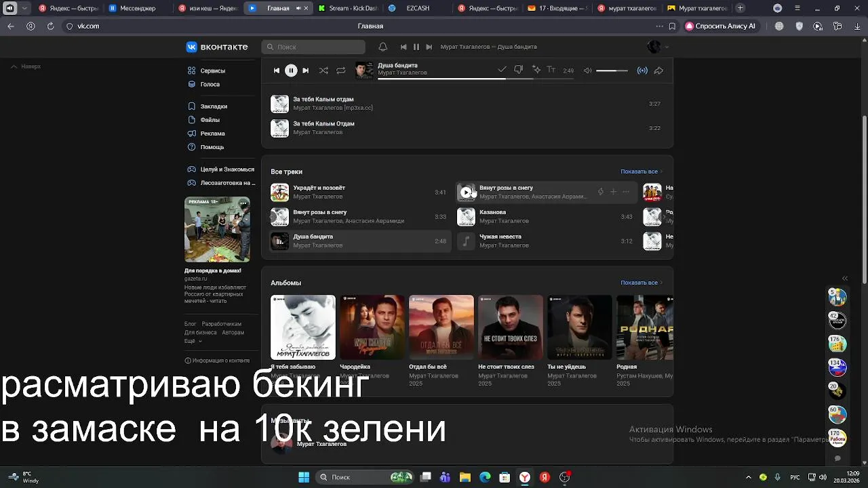Viewport: 868px width, 488px height.
Task: Reload the page in browser toolbar
Action: click(x=50, y=26)
